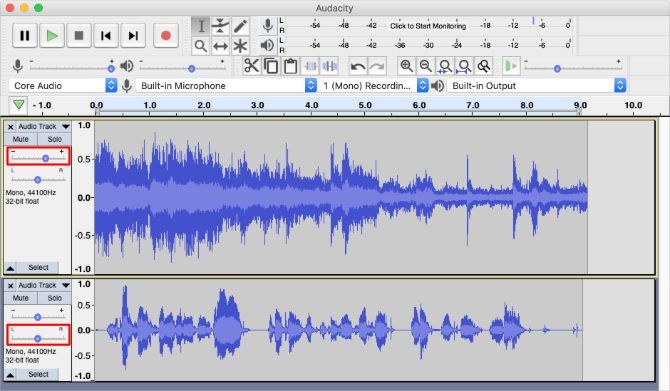Select the Zoom magnifier tool

point(200,46)
